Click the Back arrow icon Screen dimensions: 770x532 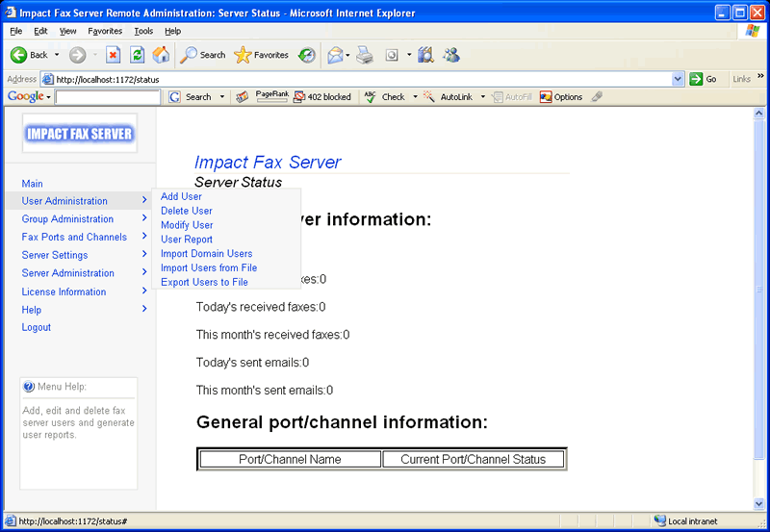(18, 55)
